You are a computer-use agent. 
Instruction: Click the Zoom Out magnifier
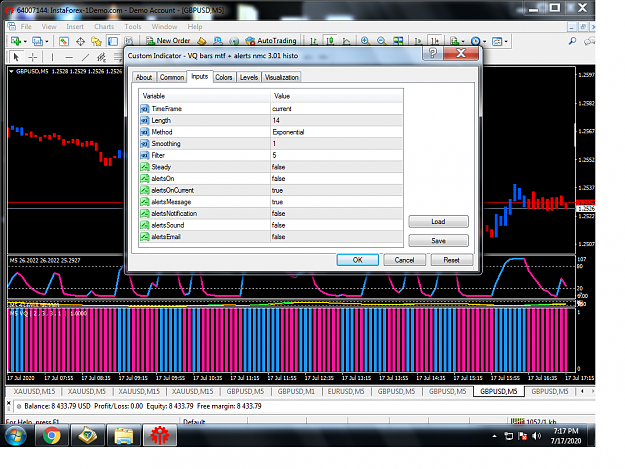[381, 41]
